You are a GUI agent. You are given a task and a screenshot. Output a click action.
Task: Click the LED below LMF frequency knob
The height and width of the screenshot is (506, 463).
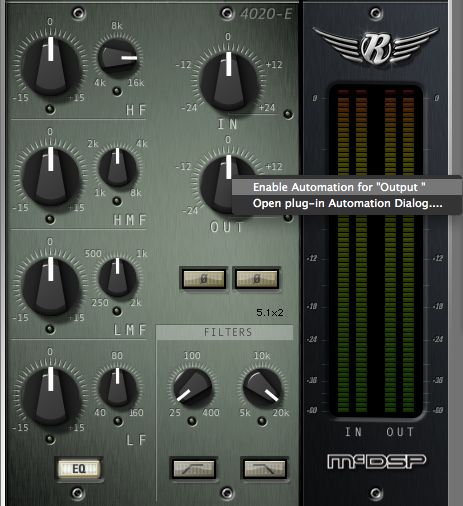tap(117, 311)
